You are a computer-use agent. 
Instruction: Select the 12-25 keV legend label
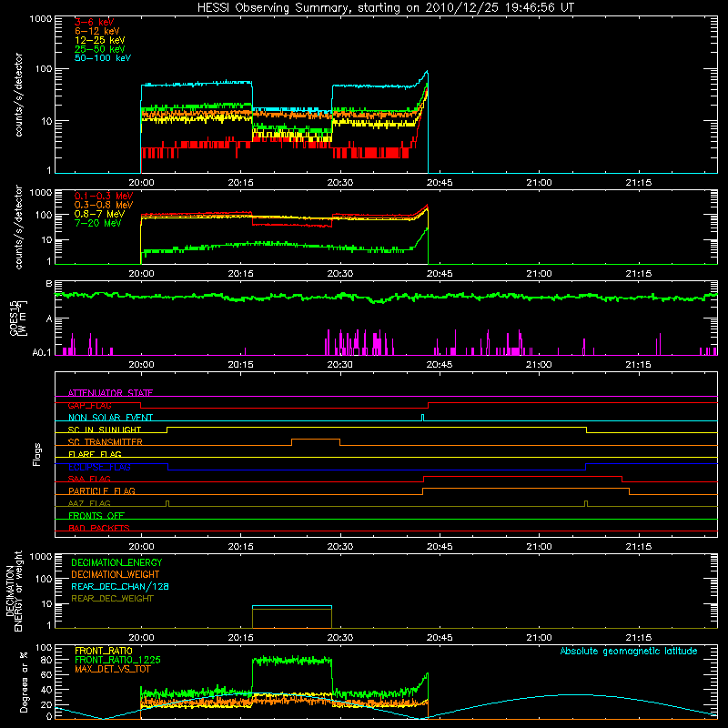coord(100,40)
